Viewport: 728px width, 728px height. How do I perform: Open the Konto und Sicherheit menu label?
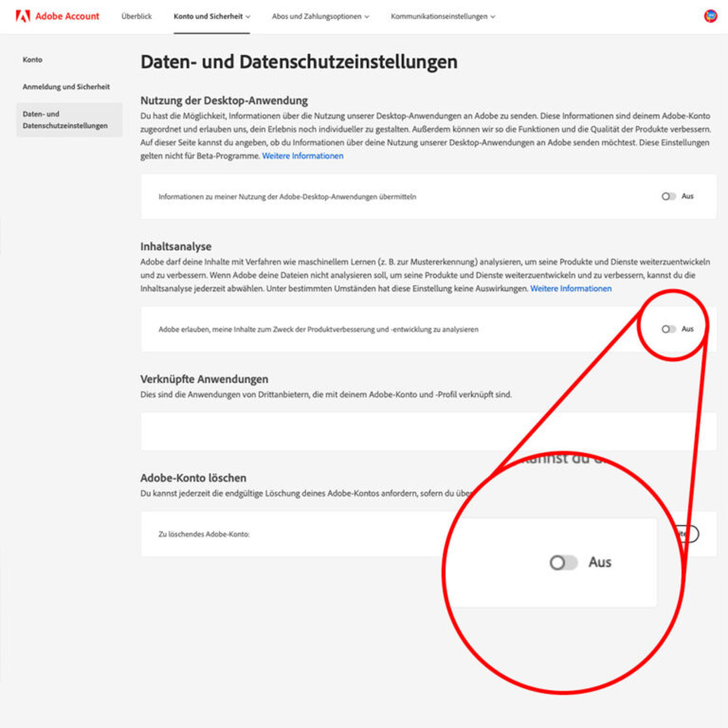click(x=208, y=16)
